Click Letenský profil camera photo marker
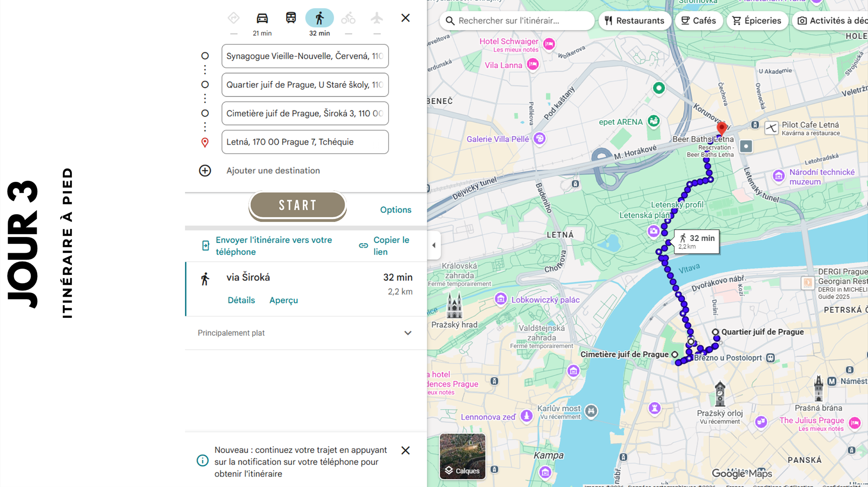The height and width of the screenshot is (487, 868). click(x=653, y=232)
